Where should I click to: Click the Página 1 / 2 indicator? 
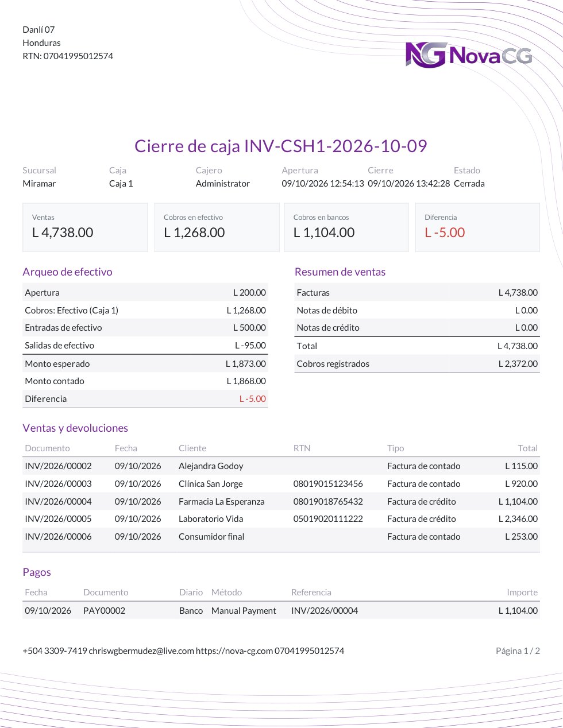click(x=518, y=651)
